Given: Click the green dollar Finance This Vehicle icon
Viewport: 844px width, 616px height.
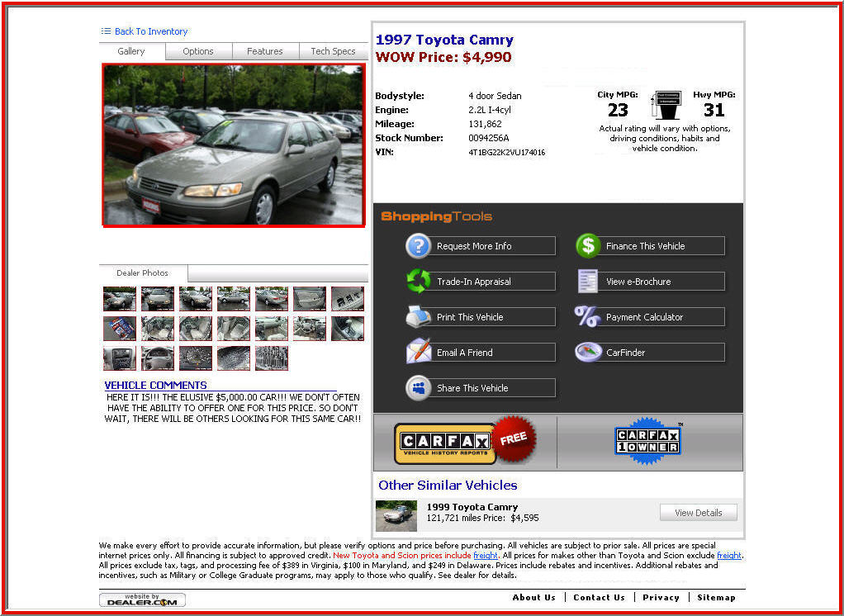Looking at the screenshot, I should point(588,246).
